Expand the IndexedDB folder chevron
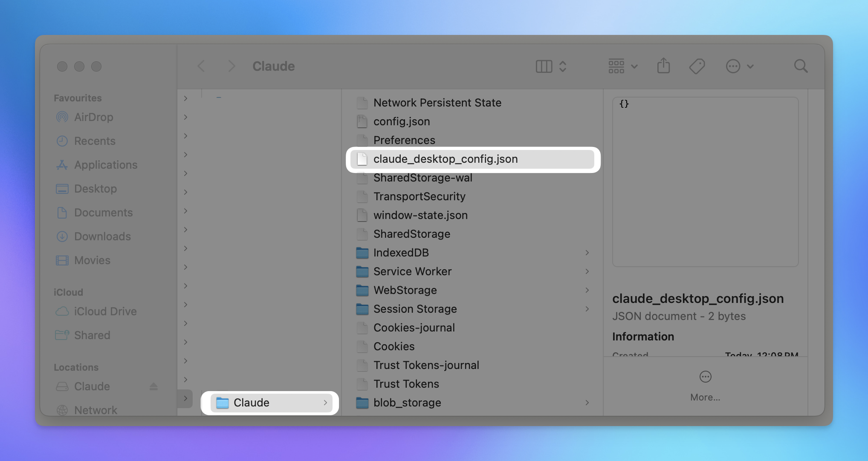 pos(587,253)
